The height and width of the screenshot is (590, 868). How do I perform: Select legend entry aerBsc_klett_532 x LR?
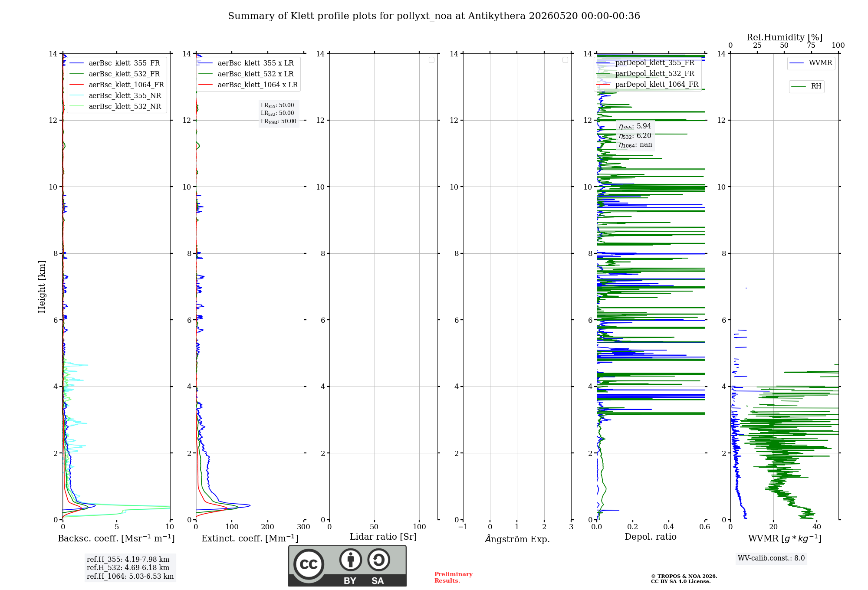click(x=256, y=74)
